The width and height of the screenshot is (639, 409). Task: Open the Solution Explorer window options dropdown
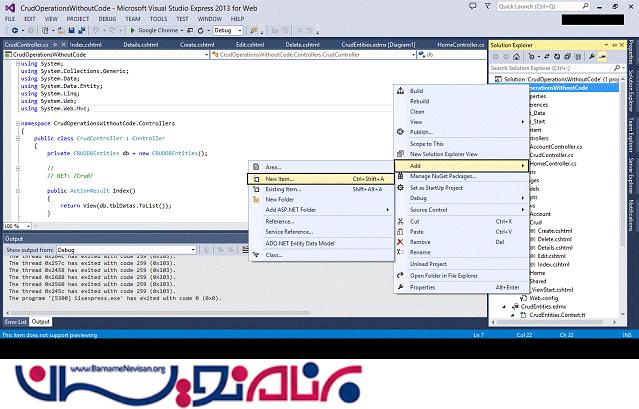click(x=606, y=45)
